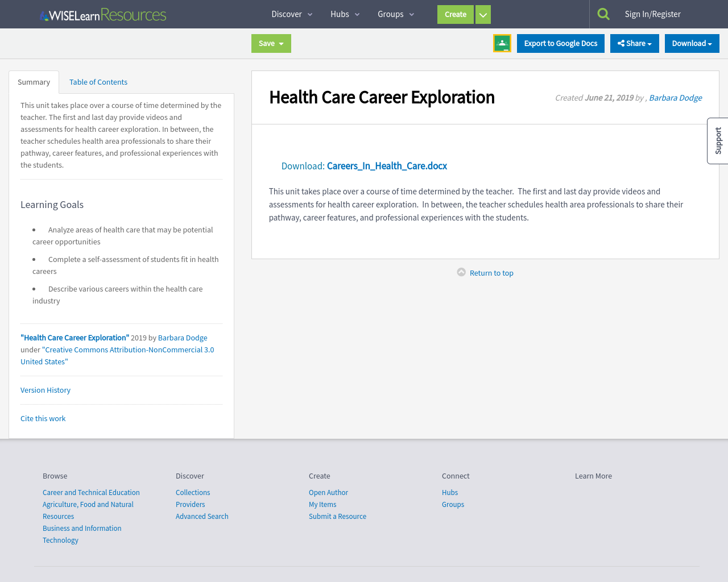Open the Discover navigation menu
The image size is (728, 582).
pos(287,14)
